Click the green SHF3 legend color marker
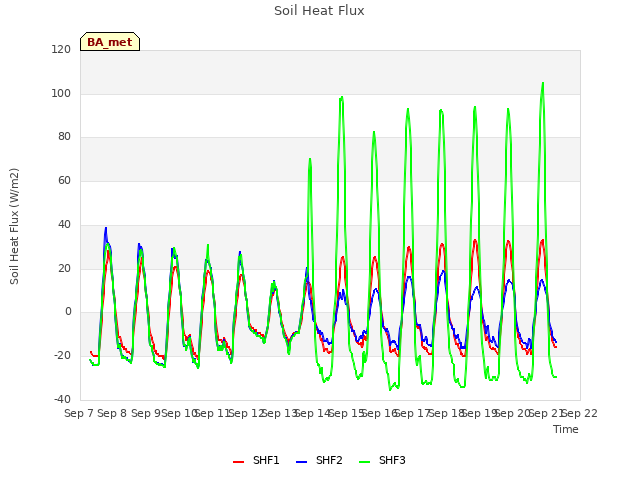This screenshot has height=480, width=640. (x=364, y=462)
